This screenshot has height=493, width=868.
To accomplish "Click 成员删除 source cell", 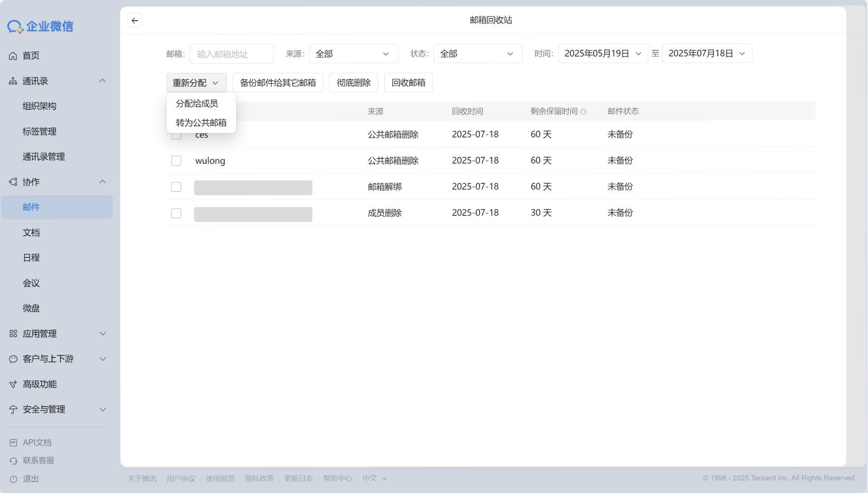I will click(385, 213).
